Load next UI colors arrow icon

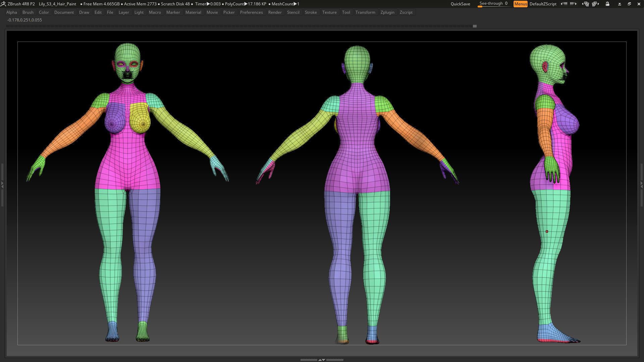point(573,4)
